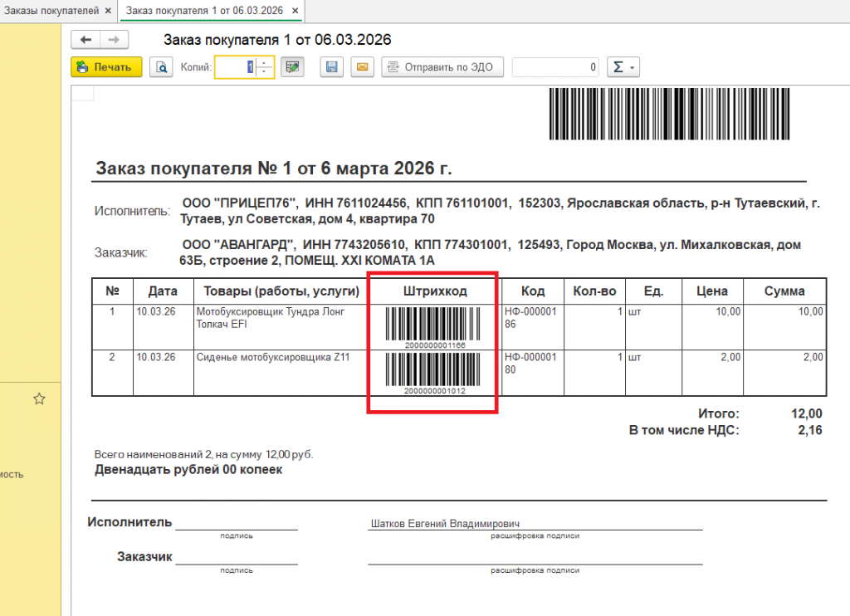Select the Заказ покупателя 1 от 06.03.2026 tab
Viewport: 850px width, 616px height.
[x=204, y=11]
